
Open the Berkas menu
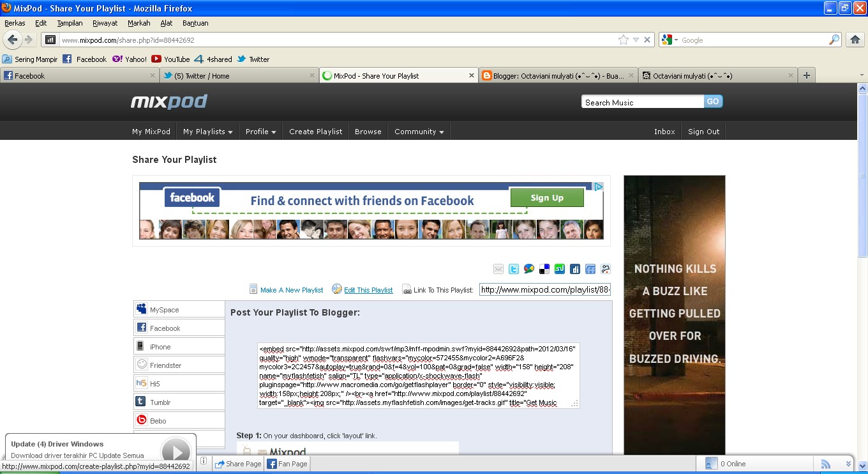coord(15,23)
